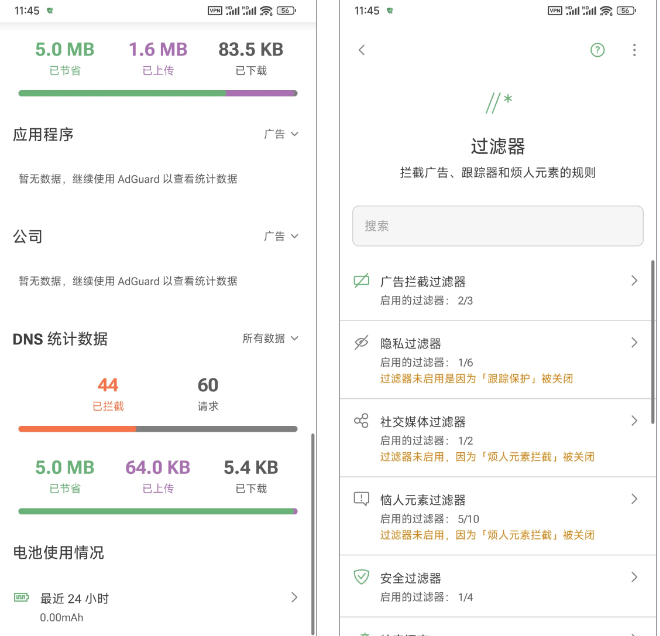Click the DNS 统计数据 heading
The width and height of the screenshot is (660, 636).
(60, 339)
